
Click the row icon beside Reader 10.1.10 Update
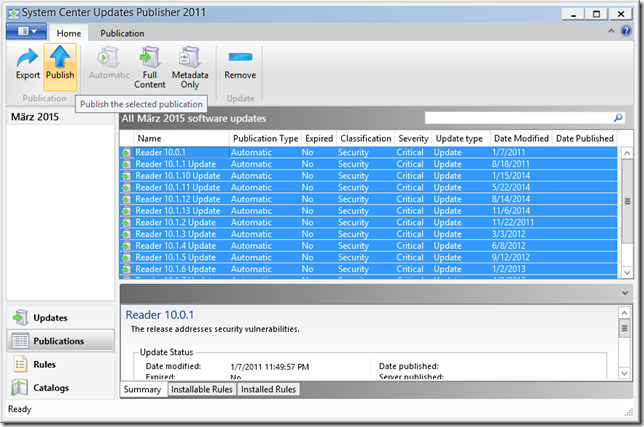[126, 176]
